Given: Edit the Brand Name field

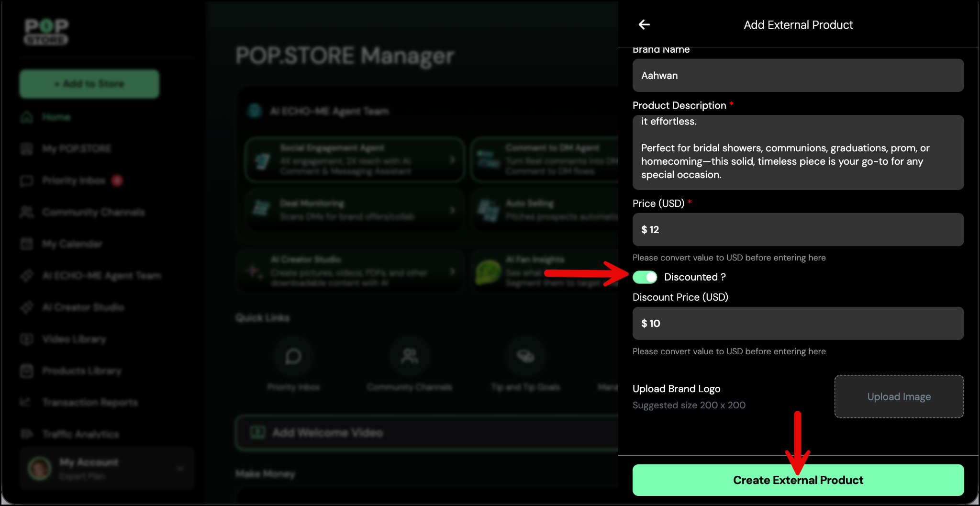Looking at the screenshot, I should click(x=798, y=76).
